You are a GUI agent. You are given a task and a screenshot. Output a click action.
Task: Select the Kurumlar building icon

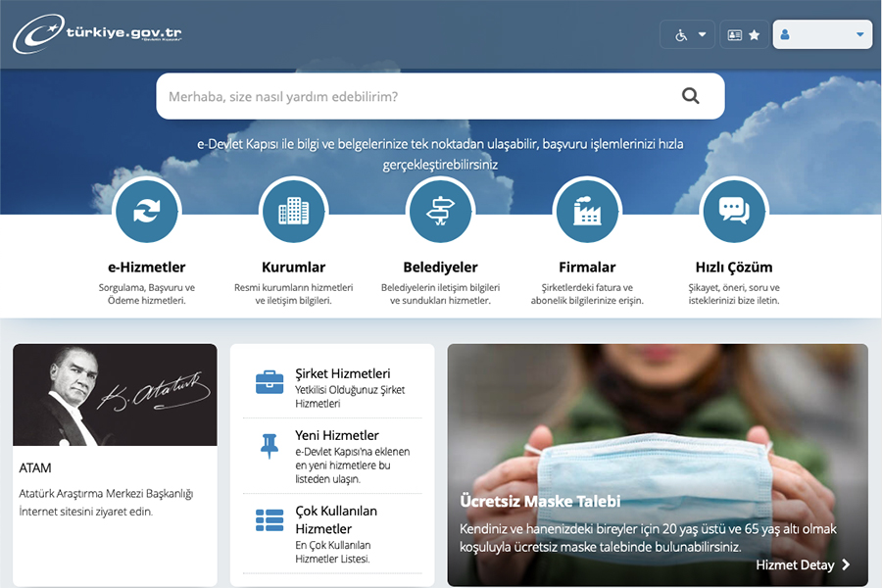pos(293,211)
